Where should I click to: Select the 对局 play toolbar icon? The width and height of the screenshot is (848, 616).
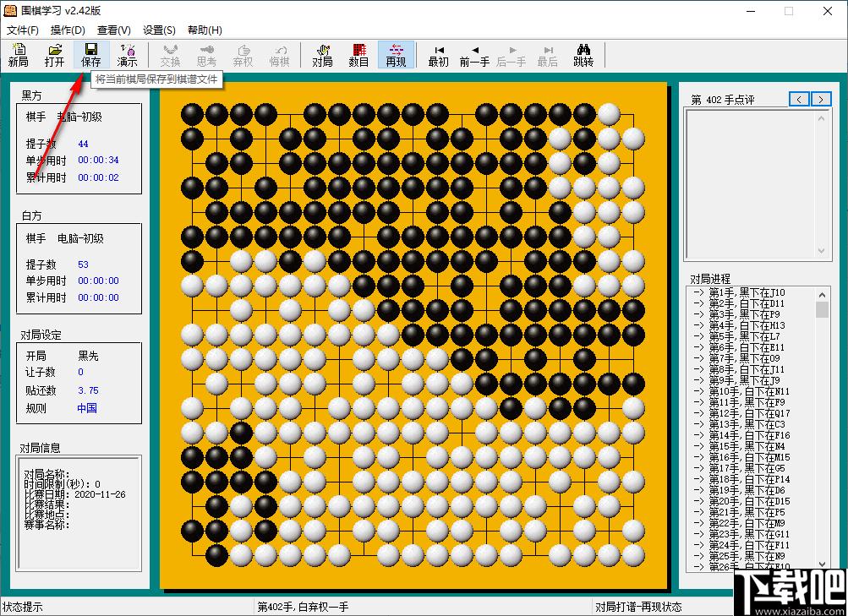click(x=323, y=55)
